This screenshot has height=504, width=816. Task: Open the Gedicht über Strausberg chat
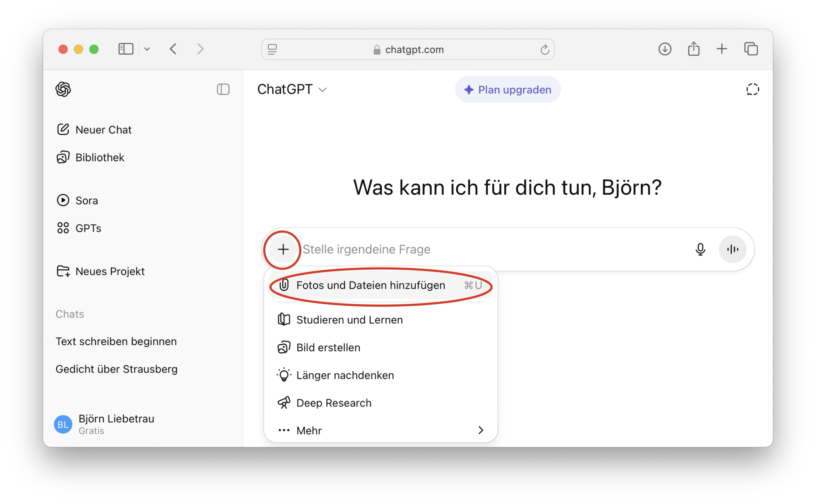116,369
